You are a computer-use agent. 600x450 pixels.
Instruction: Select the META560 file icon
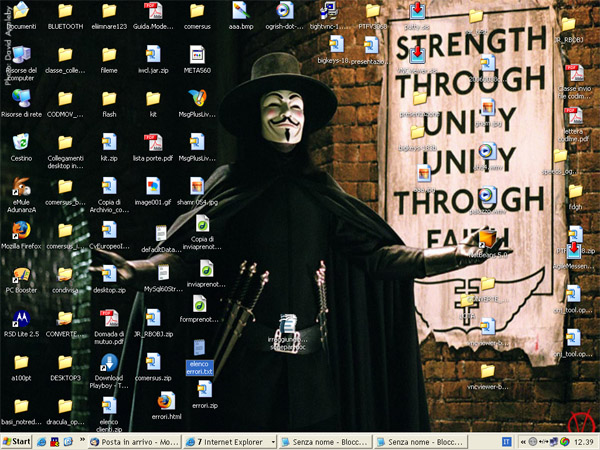point(197,55)
